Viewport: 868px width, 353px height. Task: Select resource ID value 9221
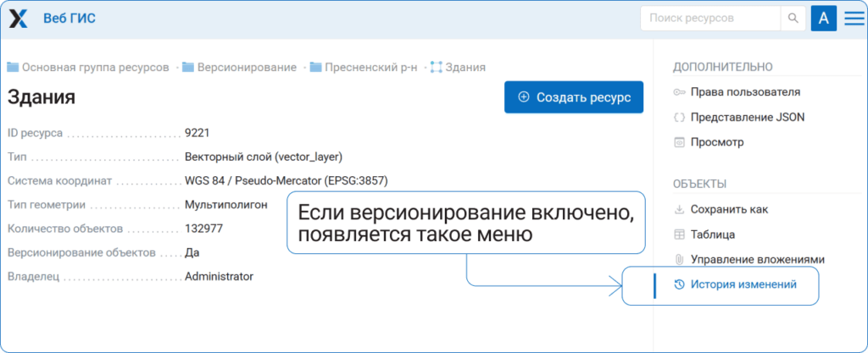point(197,133)
